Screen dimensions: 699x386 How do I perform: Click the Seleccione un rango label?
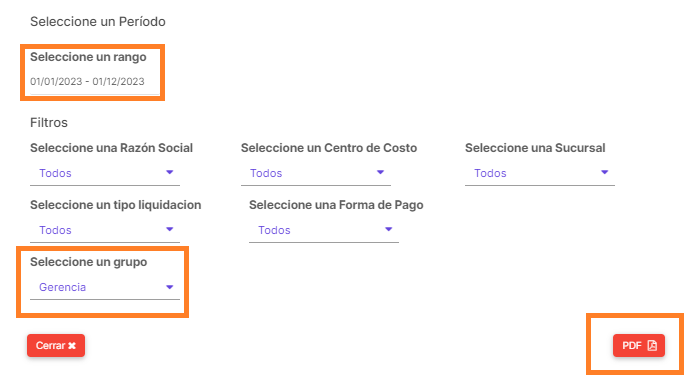(x=88, y=57)
